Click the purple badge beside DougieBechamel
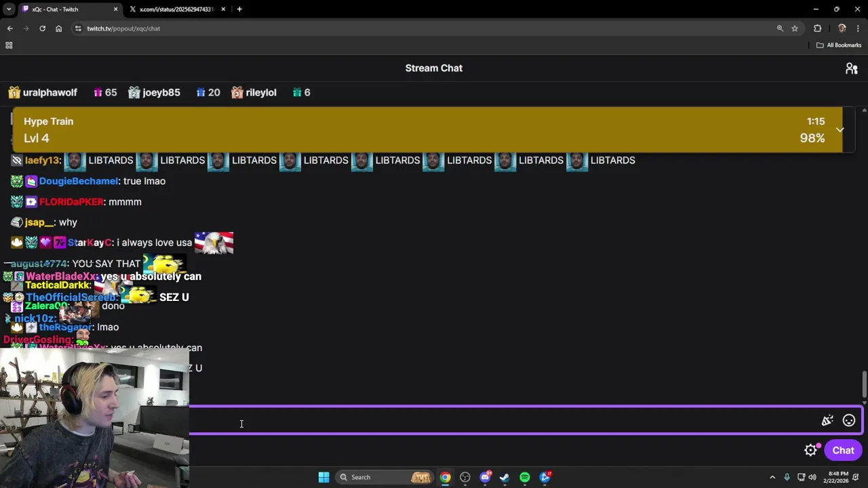Image resolution: width=868 pixels, height=488 pixels. click(x=31, y=181)
